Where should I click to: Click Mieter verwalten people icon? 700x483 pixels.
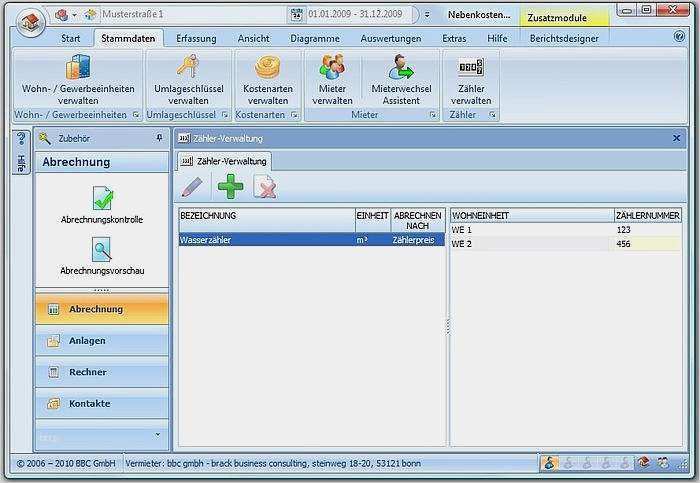point(332,68)
